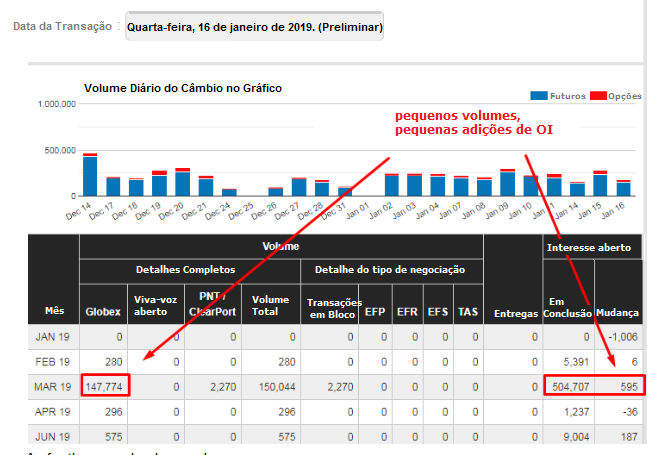Click the 504,707 open interest cell
The width and height of the screenshot is (653, 455).
coord(568,385)
